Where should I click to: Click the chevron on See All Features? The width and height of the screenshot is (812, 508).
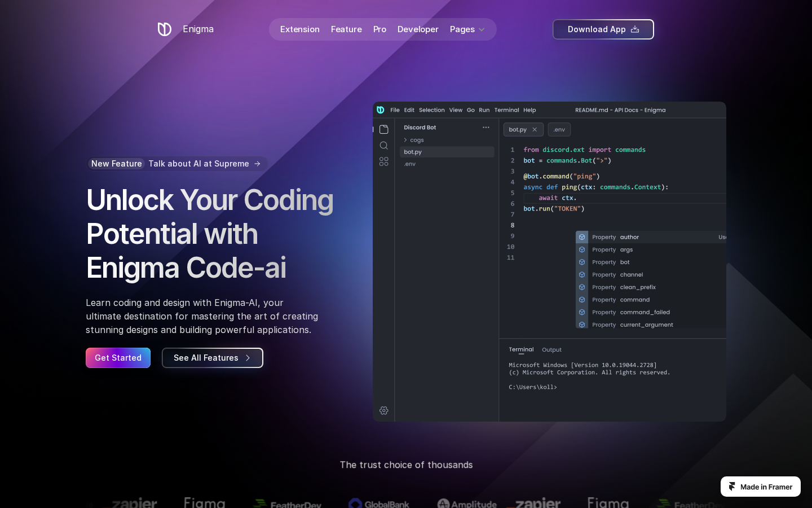(248, 358)
